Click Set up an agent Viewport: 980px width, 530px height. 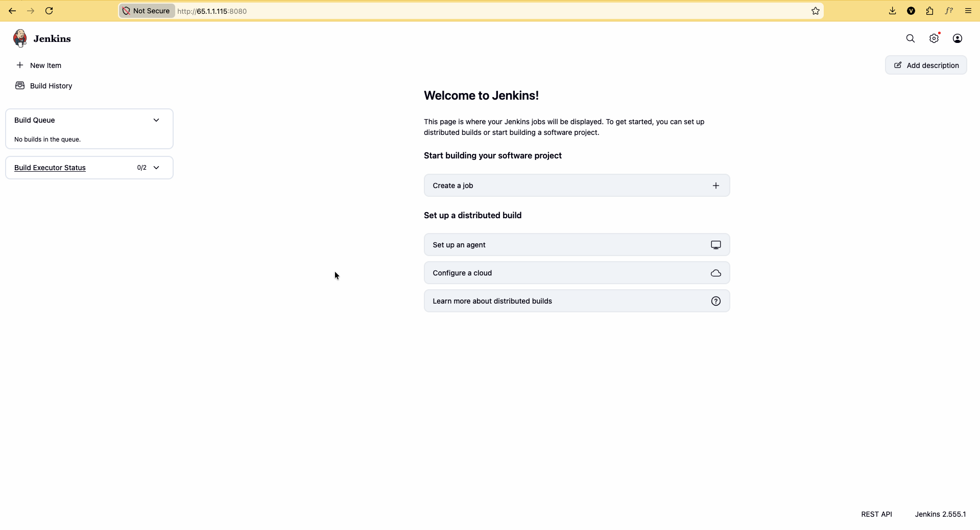(577, 245)
